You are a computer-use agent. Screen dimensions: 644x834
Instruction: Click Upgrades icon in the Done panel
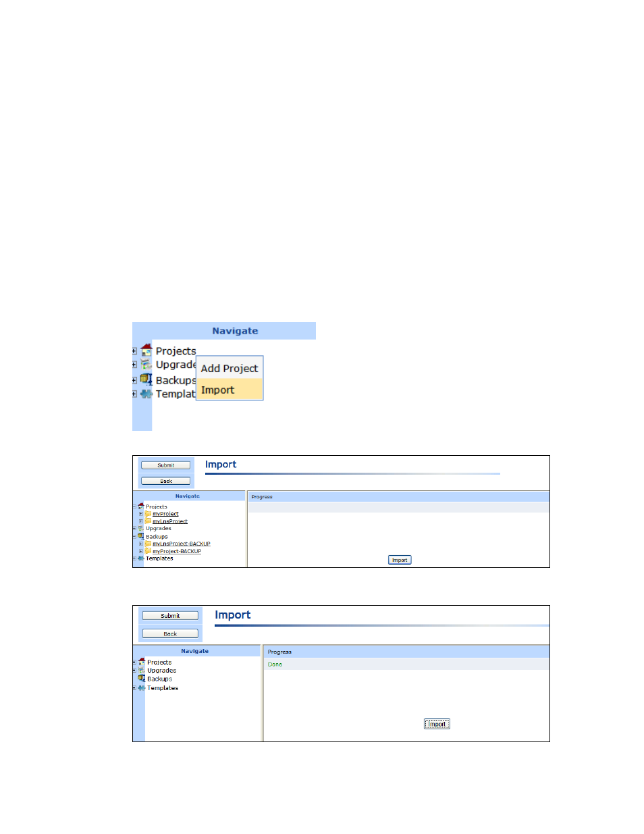tap(142, 671)
